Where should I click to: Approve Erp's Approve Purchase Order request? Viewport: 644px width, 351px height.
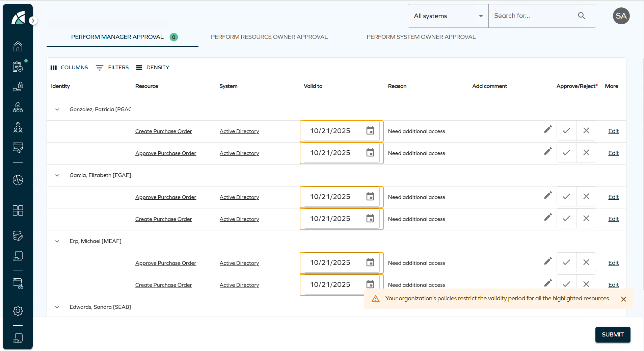coord(566,262)
